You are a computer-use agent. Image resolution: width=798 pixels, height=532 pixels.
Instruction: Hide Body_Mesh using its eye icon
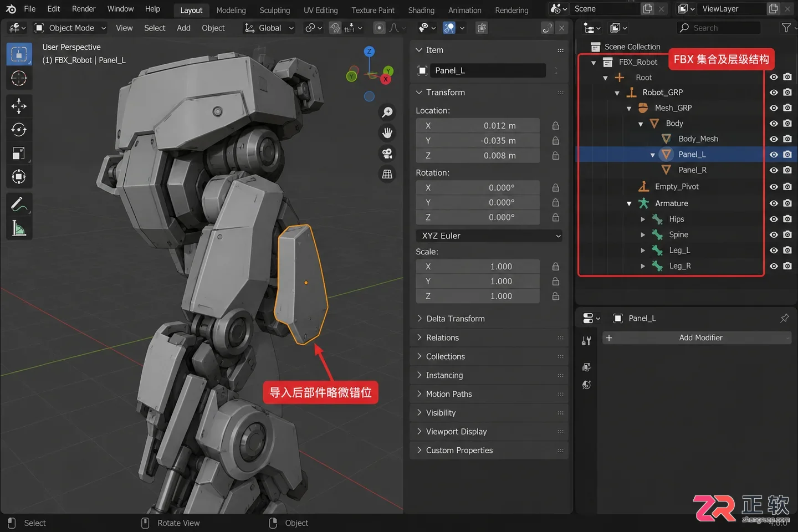[774, 139]
